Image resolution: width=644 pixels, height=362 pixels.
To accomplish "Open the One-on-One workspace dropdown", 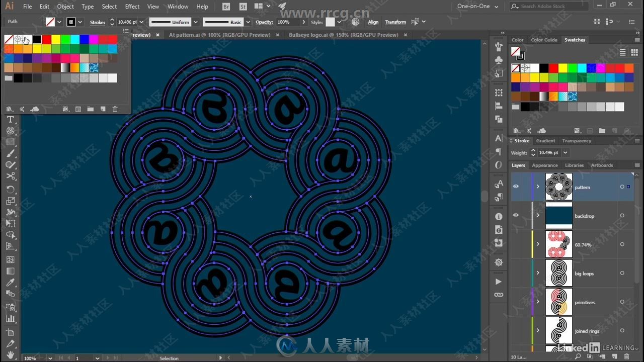I will pos(477,7).
